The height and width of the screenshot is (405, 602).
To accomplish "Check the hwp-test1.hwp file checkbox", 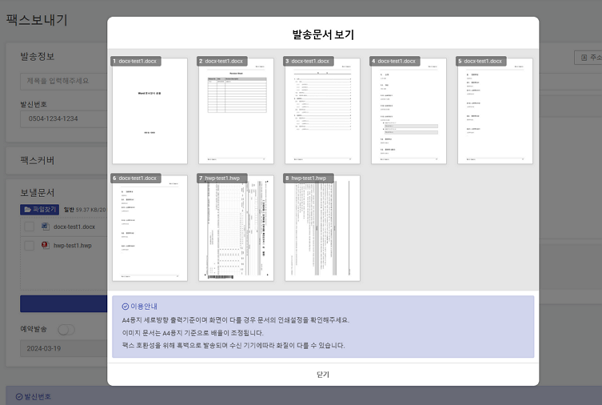I will (29, 245).
